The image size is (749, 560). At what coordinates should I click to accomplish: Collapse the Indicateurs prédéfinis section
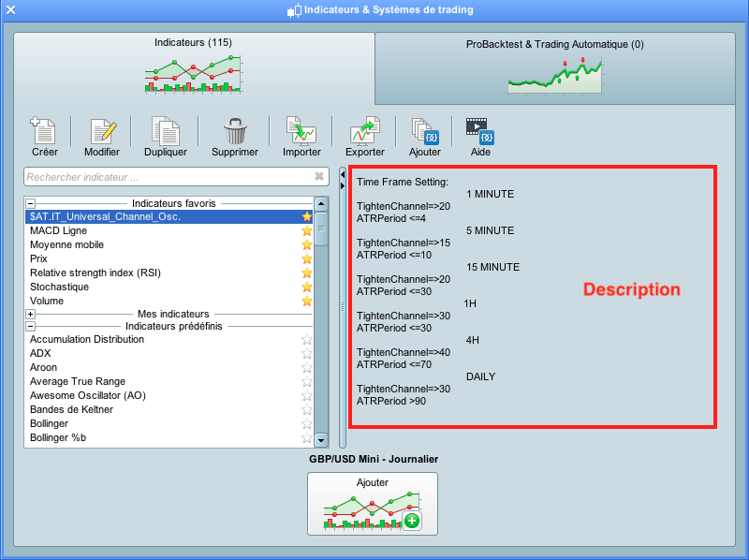(31, 326)
